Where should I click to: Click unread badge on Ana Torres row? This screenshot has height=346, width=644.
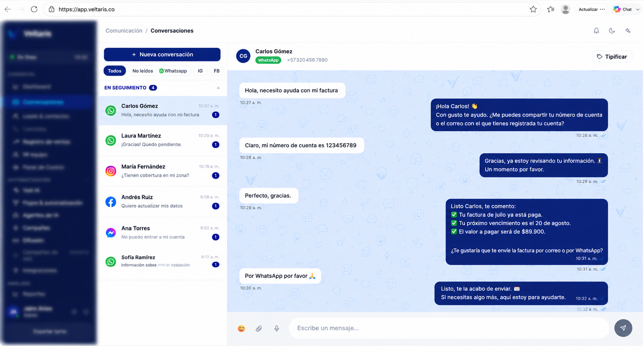click(x=216, y=237)
